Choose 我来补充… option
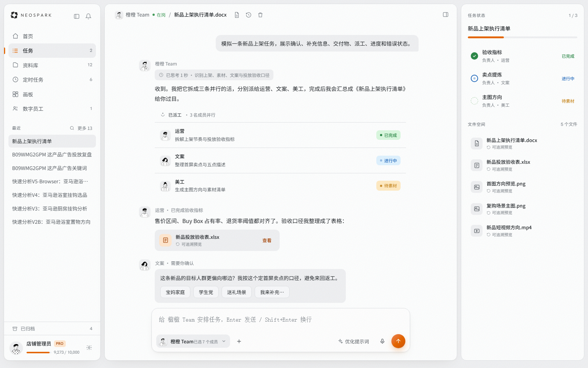 tap(272, 292)
